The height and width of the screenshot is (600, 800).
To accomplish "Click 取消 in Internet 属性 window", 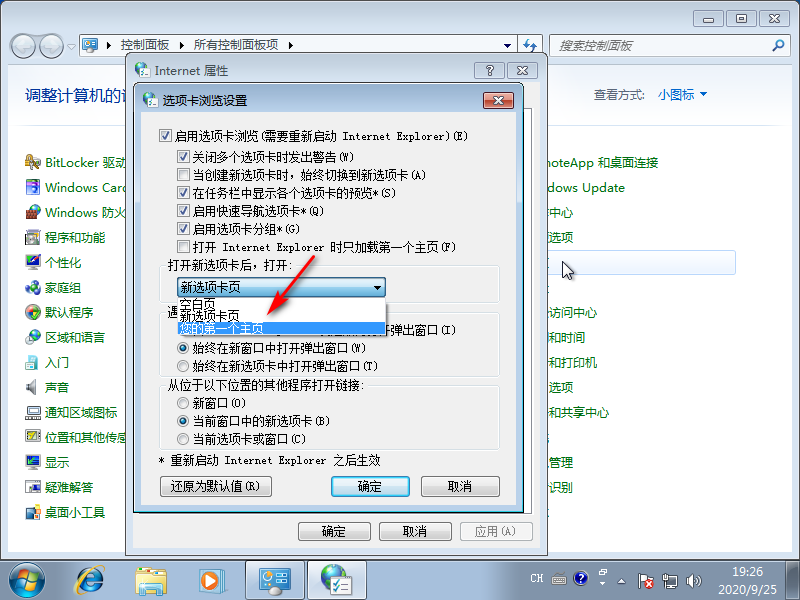I will click(x=415, y=531).
